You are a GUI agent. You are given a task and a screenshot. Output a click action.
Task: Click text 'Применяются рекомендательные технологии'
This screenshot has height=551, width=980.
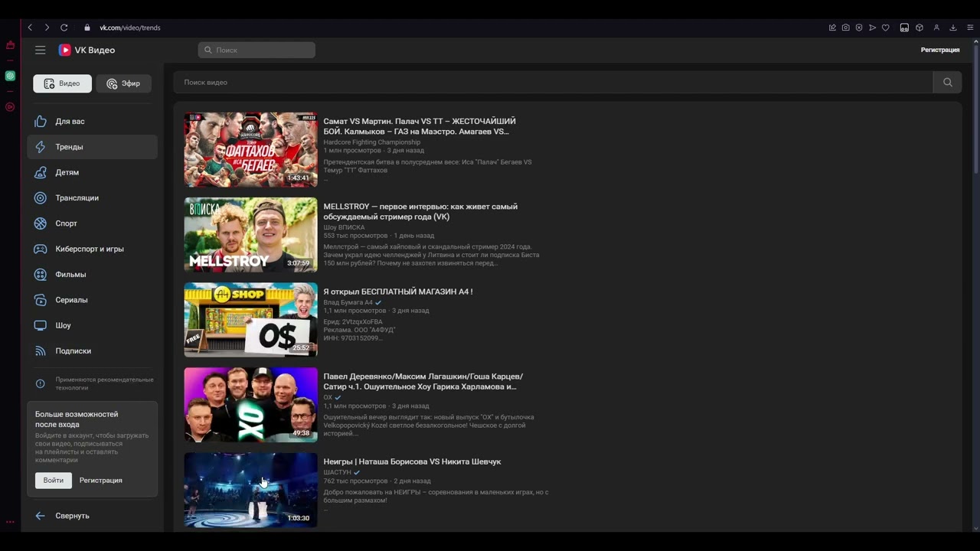pos(104,383)
